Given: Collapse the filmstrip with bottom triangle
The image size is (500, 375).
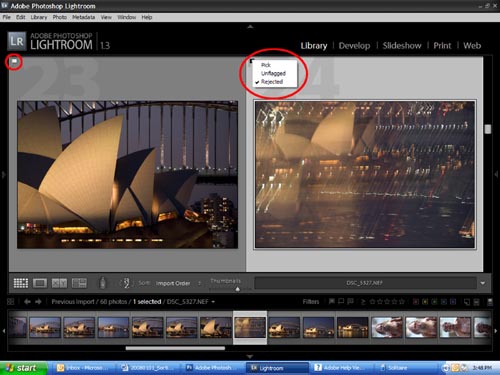Looking at the screenshot, I should pyautogui.click(x=250, y=356).
